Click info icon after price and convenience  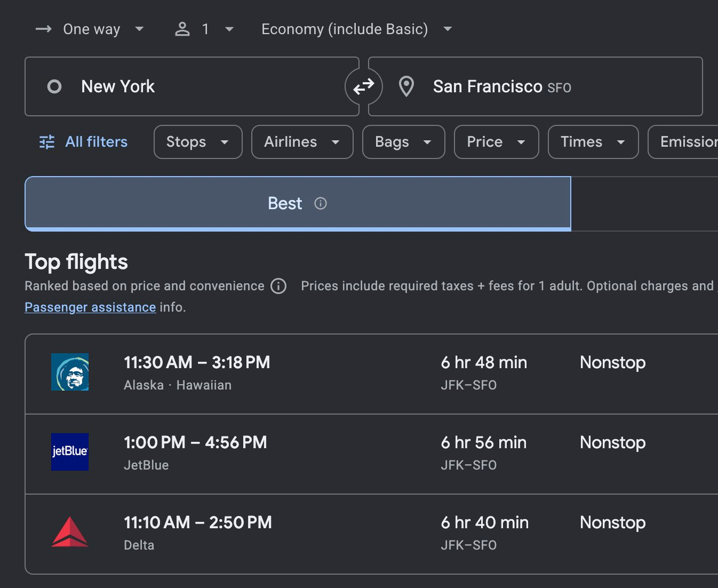[278, 286]
